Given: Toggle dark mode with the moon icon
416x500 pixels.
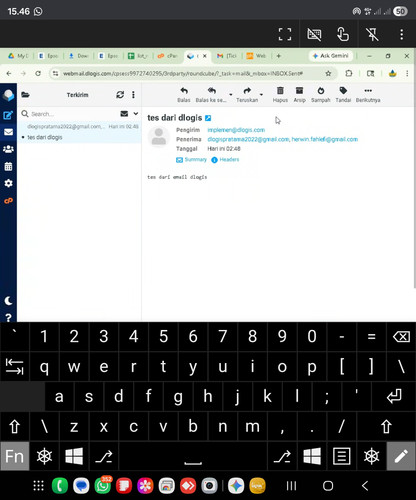Looking at the screenshot, I should (x=8, y=301).
